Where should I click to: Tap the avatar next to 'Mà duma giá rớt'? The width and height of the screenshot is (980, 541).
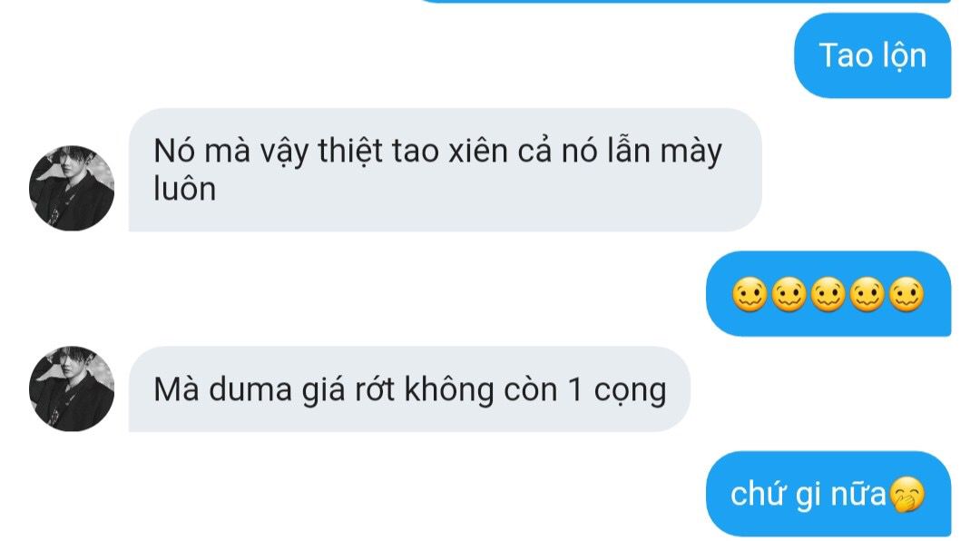click(72, 389)
